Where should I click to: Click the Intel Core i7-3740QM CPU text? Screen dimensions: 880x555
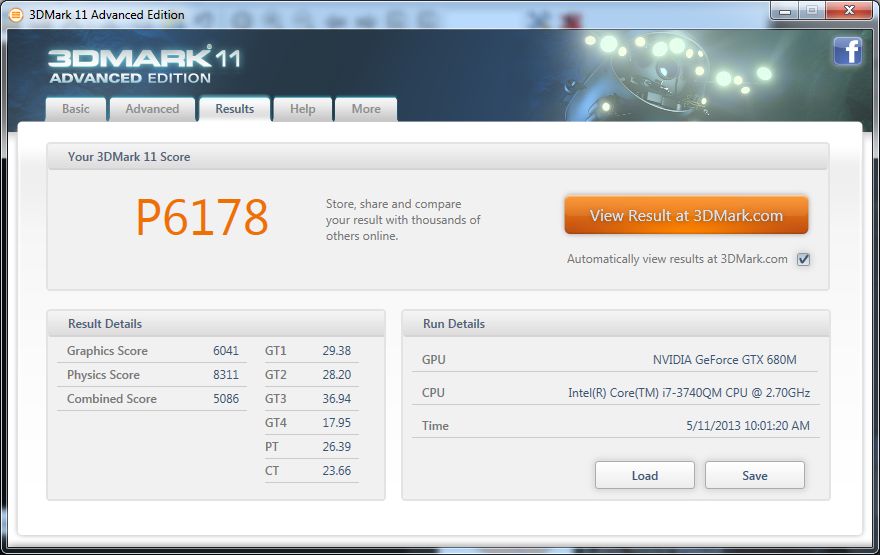pyautogui.click(x=689, y=393)
